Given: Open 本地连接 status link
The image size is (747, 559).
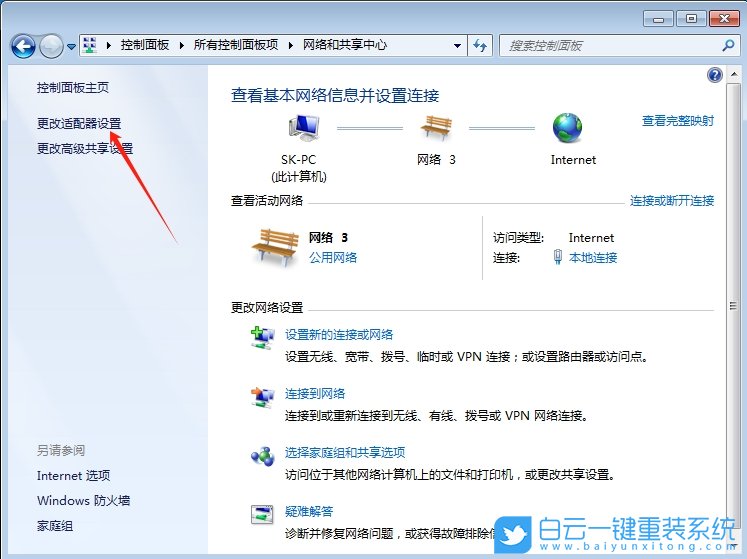Looking at the screenshot, I should click(x=593, y=258).
